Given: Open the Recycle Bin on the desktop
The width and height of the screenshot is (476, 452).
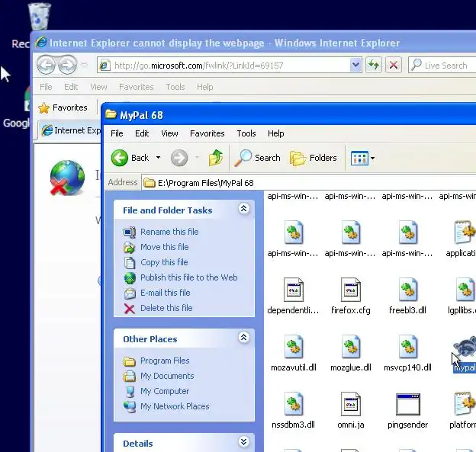Looking at the screenshot, I should (x=39, y=16).
